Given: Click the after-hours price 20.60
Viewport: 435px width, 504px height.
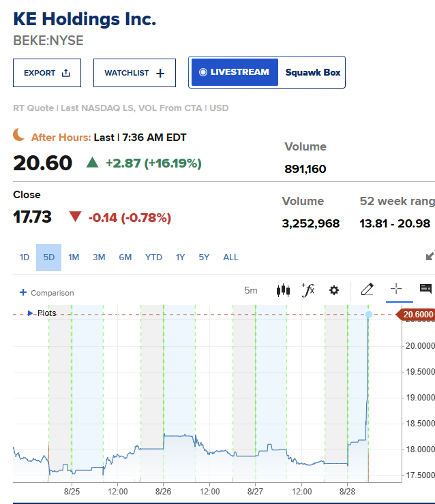Looking at the screenshot, I should click(x=42, y=163).
